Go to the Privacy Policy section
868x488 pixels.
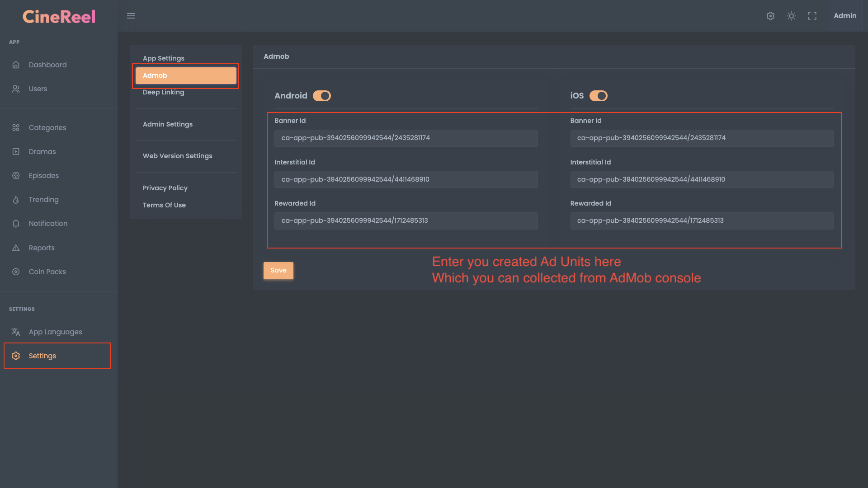(165, 188)
